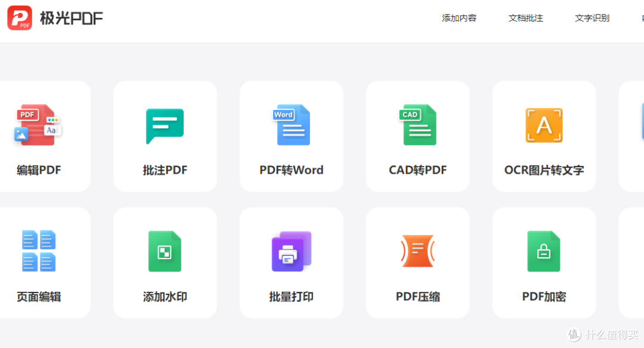This screenshot has width=644, height=348.
Task: Click the 批注PDF label
Action: tap(165, 170)
